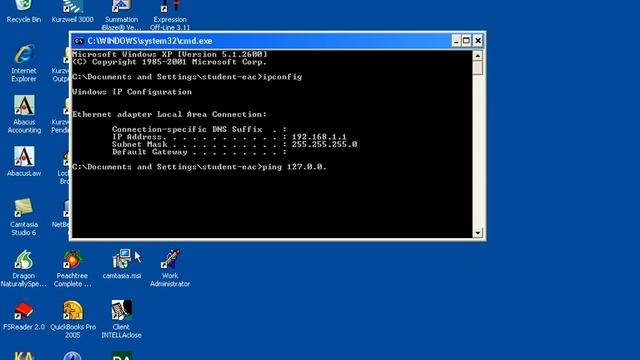The image size is (640, 360).
Task: Click 'Windows IP Configuration' heading line
Action: (x=132, y=92)
